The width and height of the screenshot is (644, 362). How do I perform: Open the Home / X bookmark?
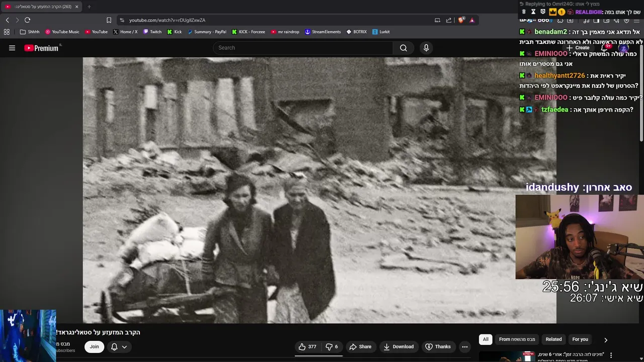[x=125, y=32]
